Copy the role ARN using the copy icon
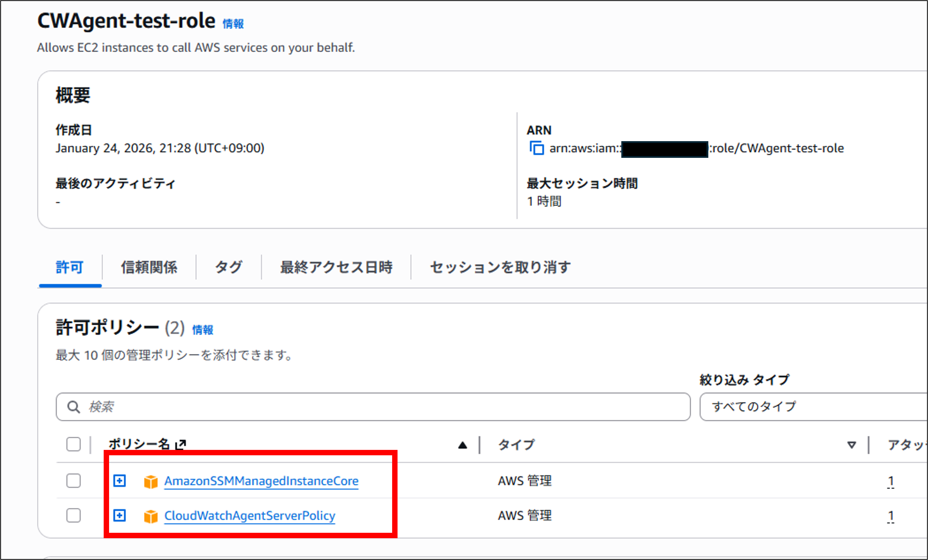 [536, 148]
